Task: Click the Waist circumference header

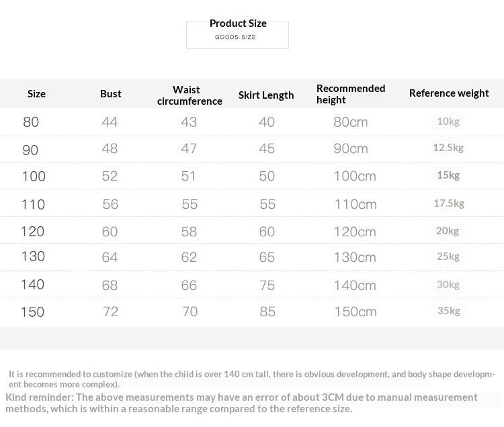Action: coord(189,95)
